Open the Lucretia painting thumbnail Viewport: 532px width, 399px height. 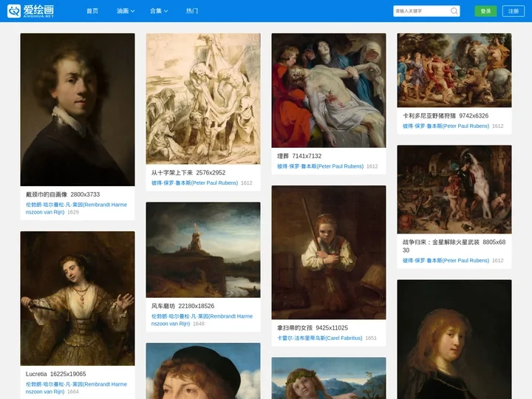click(x=78, y=299)
